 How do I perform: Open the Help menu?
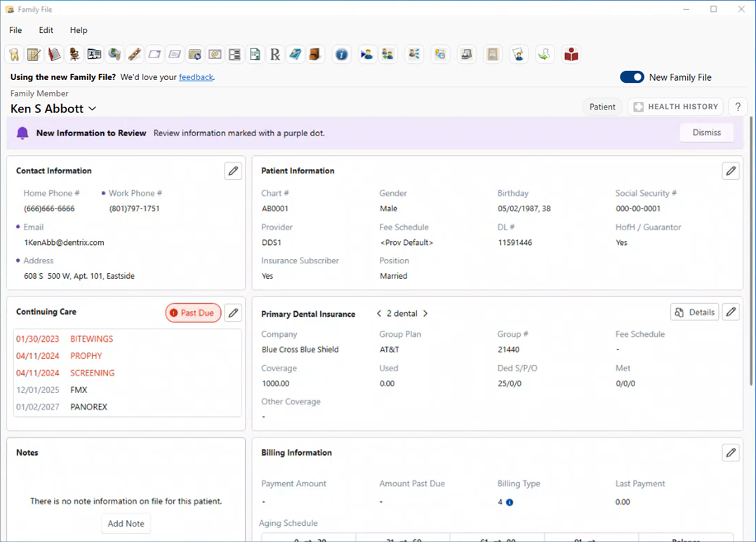click(x=79, y=30)
